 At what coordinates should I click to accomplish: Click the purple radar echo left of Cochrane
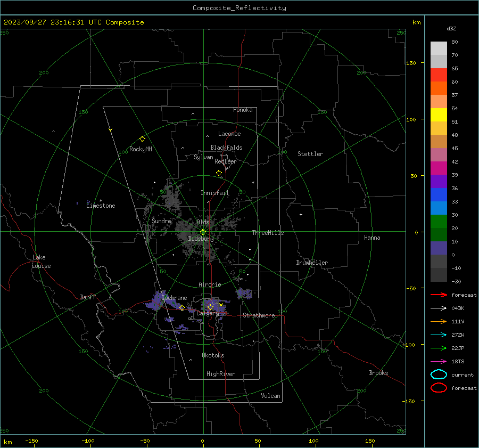click(x=158, y=300)
